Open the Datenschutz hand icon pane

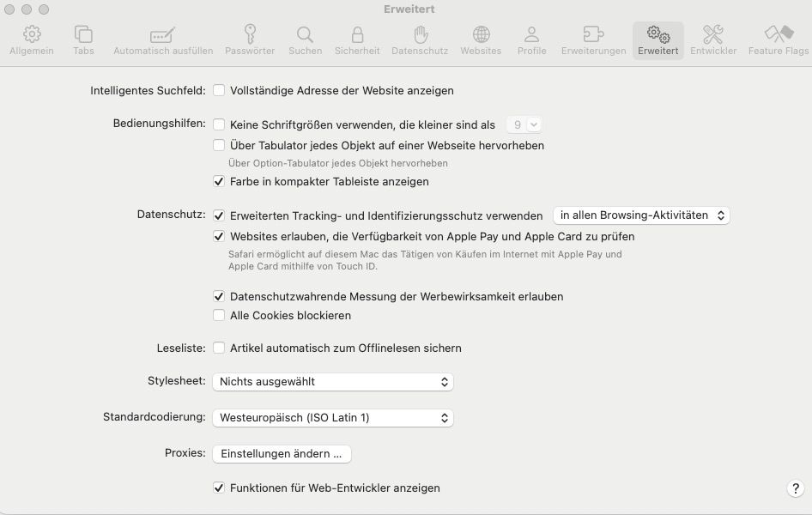click(421, 34)
